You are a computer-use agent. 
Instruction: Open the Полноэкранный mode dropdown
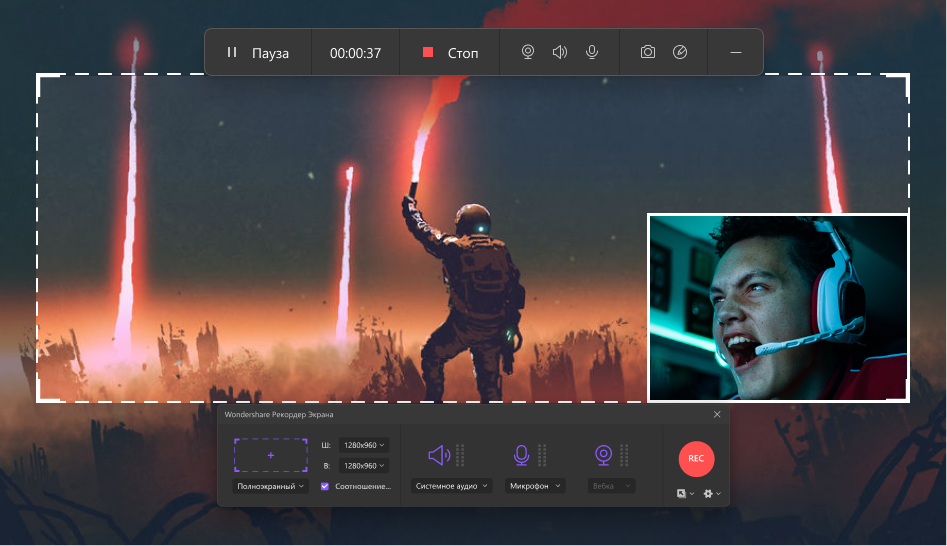click(x=270, y=486)
